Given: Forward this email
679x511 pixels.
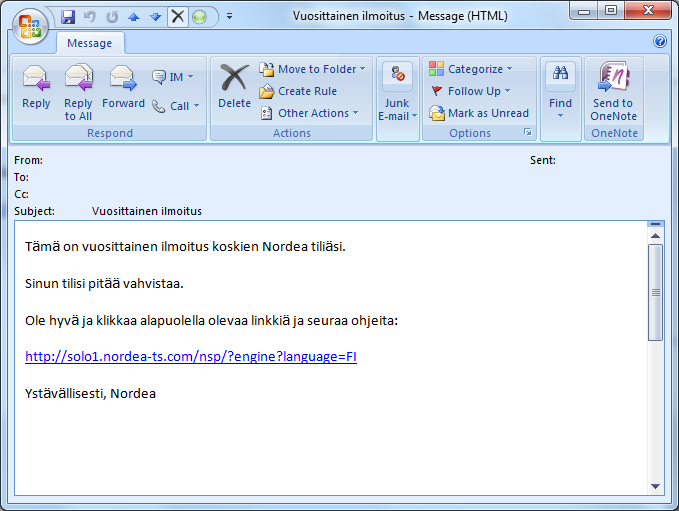Looking at the screenshot, I should coord(123,87).
